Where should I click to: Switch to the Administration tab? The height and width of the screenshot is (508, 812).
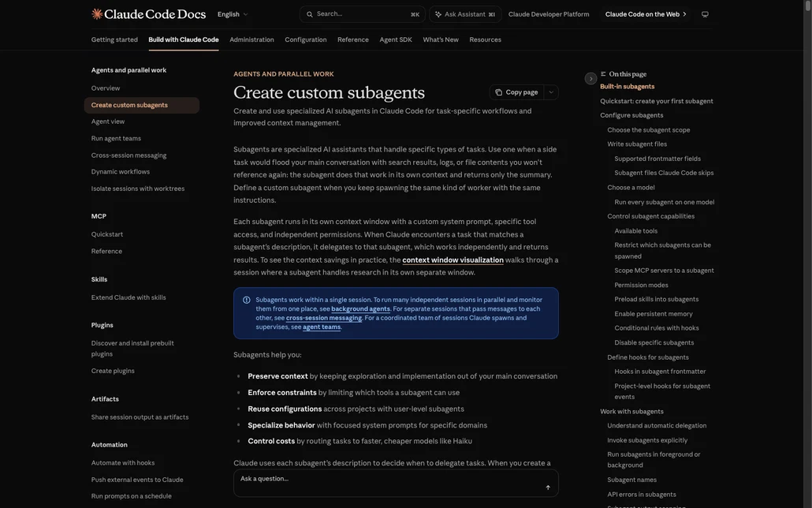pyautogui.click(x=251, y=39)
